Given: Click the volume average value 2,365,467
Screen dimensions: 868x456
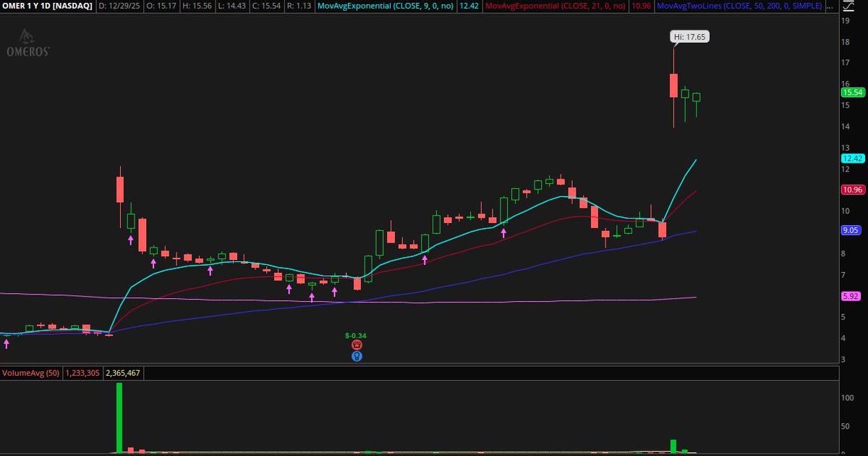Looking at the screenshot, I should pyautogui.click(x=124, y=373).
